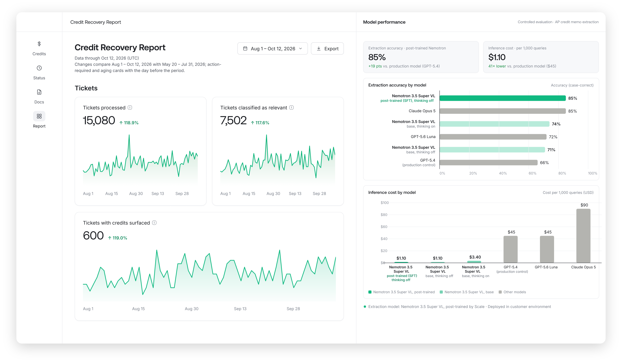
Task: Click the 119.0% change indicator
Action: (117, 238)
